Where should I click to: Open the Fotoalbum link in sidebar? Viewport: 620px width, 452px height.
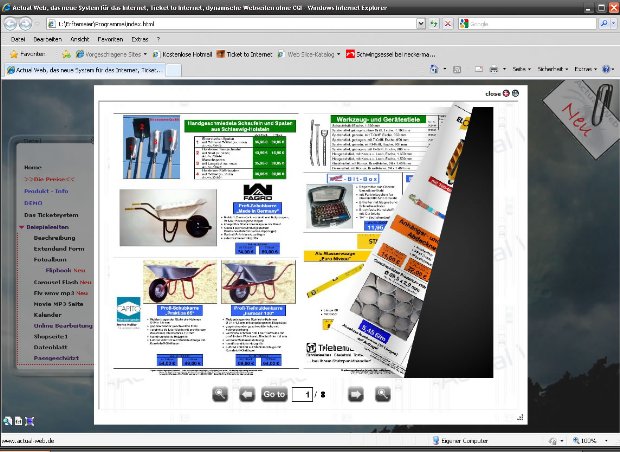pyautogui.click(x=50, y=259)
